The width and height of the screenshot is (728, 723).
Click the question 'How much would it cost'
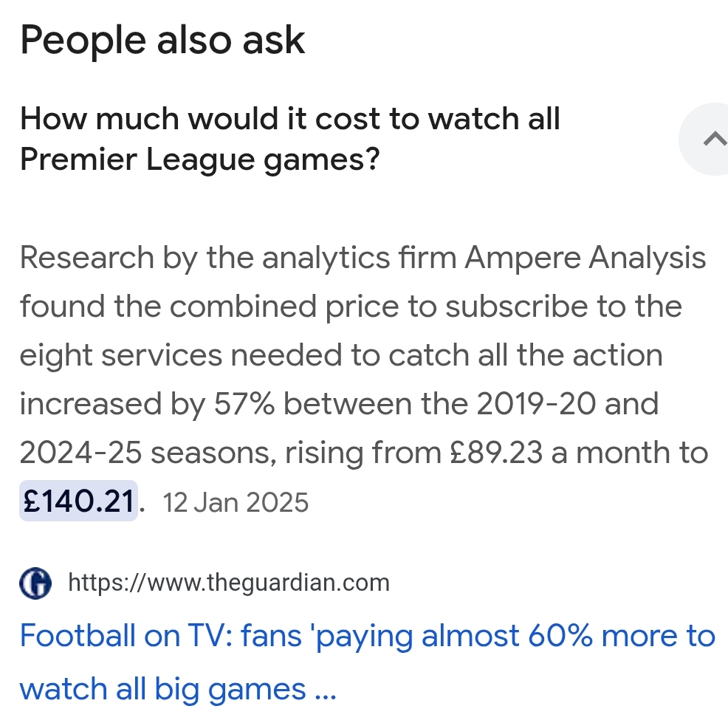(289, 120)
